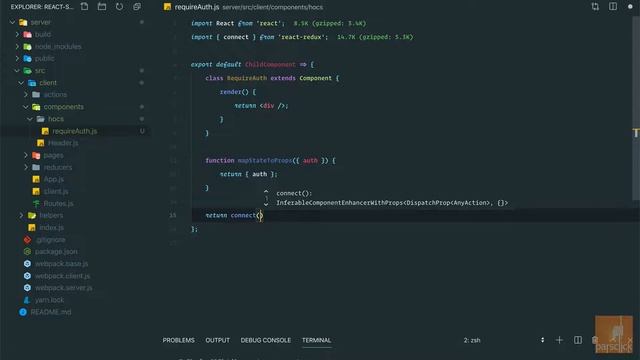Image resolution: width=640 pixels, height=360 pixels.
Task: Click the RequireAuth class name in code
Action: click(x=247, y=78)
